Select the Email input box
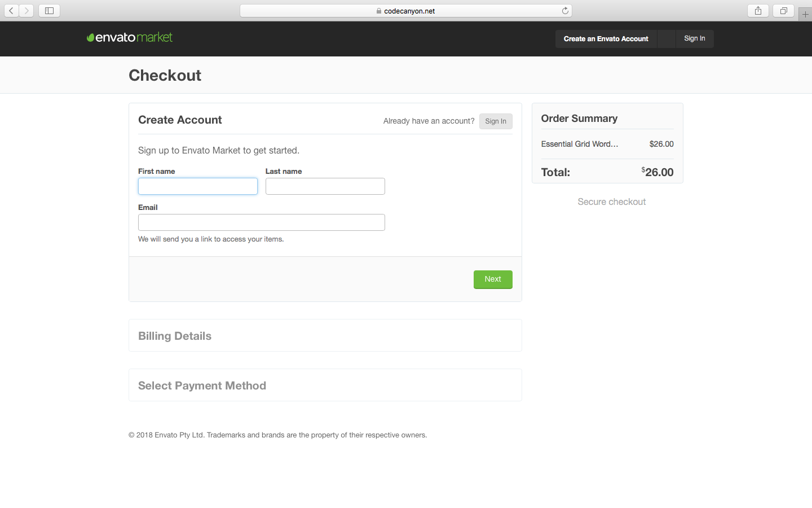This screenshot has width=812, height=508. (261, 222)
